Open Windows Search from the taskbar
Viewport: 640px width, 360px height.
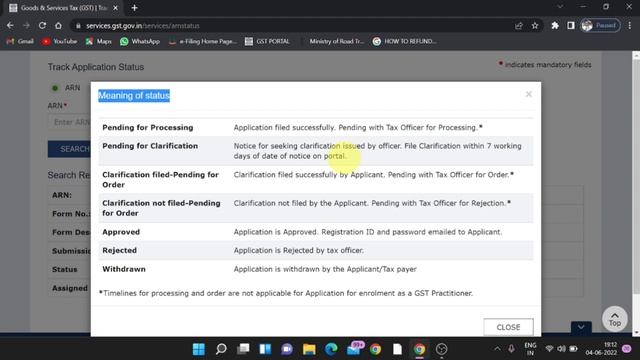pos(221,349)
